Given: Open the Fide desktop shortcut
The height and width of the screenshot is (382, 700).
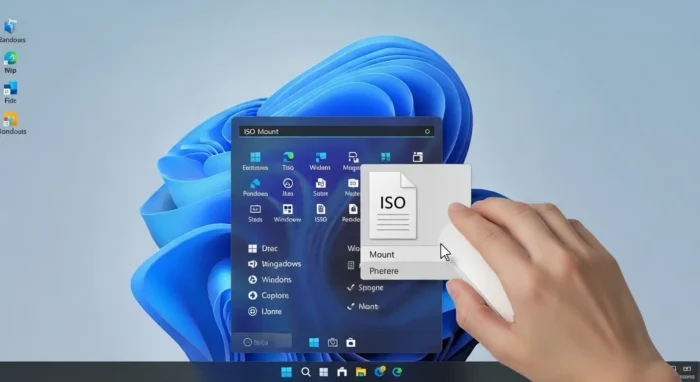Looking at the screenshot, I should (x=10, y=92).
